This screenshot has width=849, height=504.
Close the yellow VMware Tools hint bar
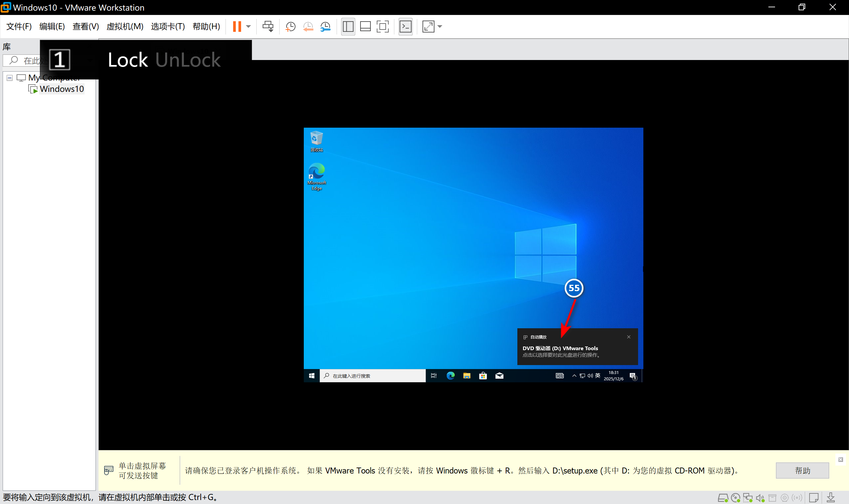click(840, 460)
